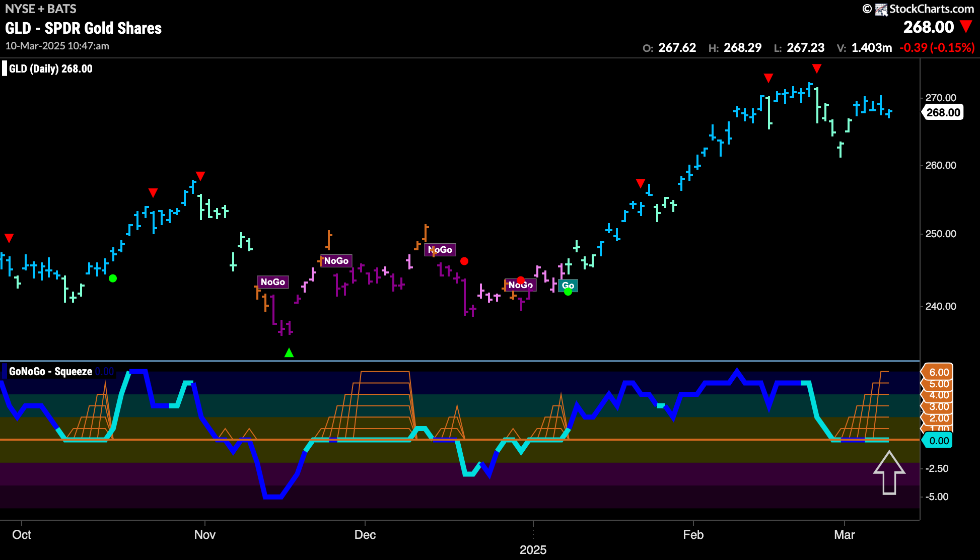This screenshot has height=560, width=980.
Task: Click the white 268.00 price tag on the axis
Action: tap(943, 112)
